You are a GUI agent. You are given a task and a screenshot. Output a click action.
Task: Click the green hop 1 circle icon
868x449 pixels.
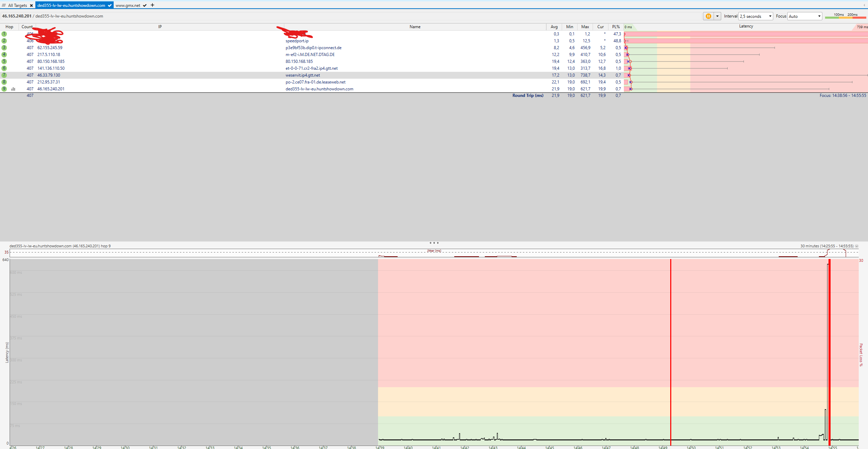(x=4, y=34)
